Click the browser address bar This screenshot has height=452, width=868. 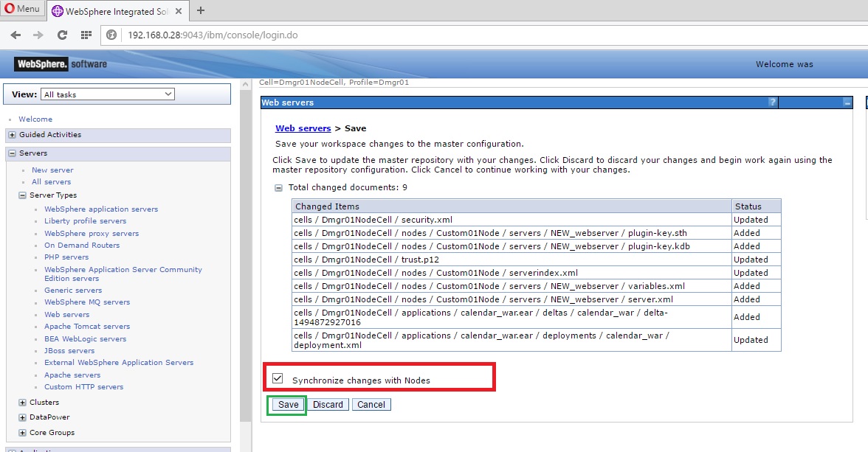click(295, 34)
